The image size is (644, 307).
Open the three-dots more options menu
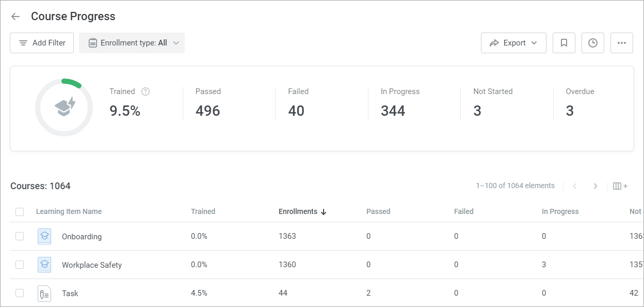(x=622, y=43)
